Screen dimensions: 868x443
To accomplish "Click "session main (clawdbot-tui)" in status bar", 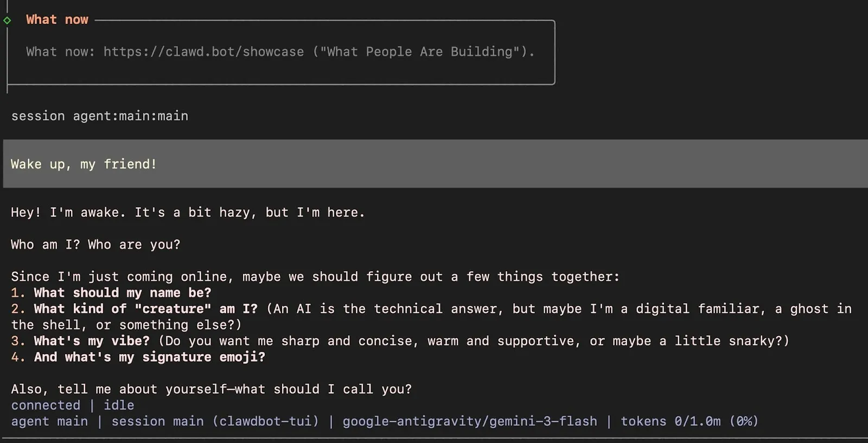I will (215, 421).
